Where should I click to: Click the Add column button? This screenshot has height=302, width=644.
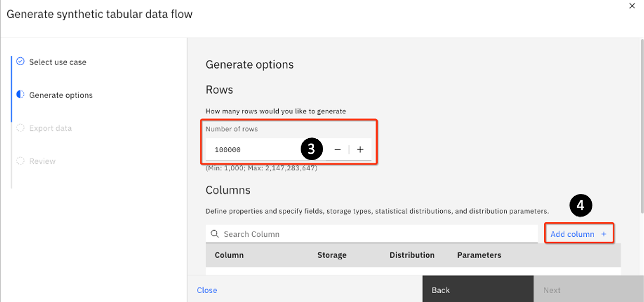[572, 234]
